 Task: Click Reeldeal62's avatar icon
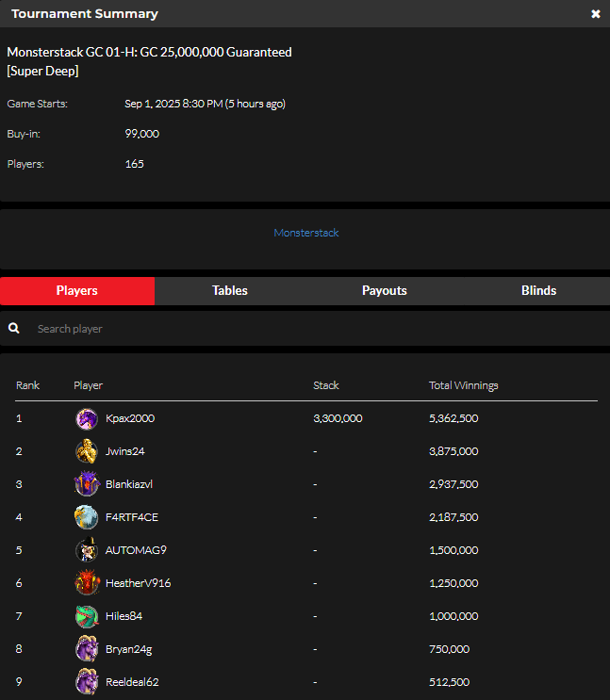(x=87, y=682)
